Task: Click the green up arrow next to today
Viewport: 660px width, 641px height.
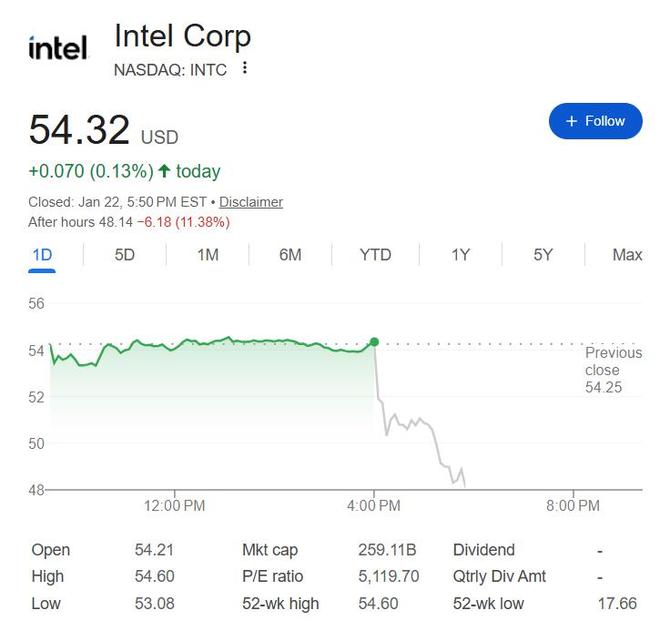Action: coord(165,171)
